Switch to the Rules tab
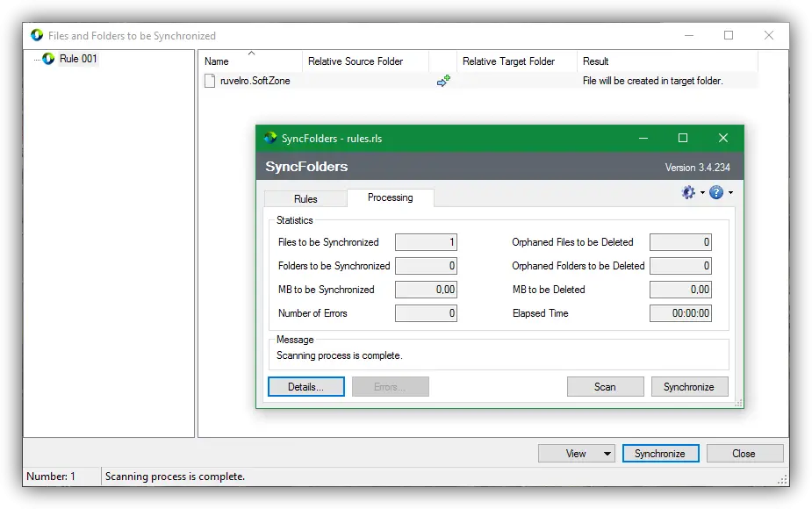 (305, 199)
